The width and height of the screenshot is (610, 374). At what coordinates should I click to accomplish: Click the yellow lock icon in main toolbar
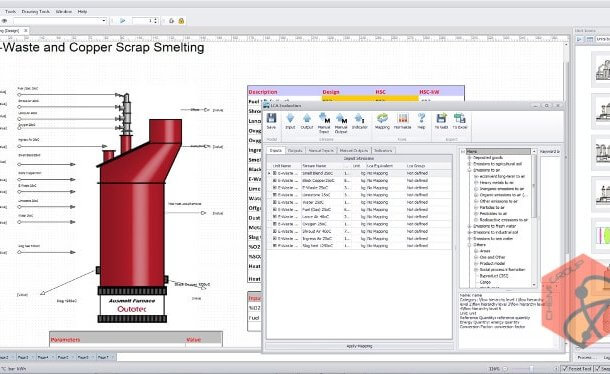(181, 21)
